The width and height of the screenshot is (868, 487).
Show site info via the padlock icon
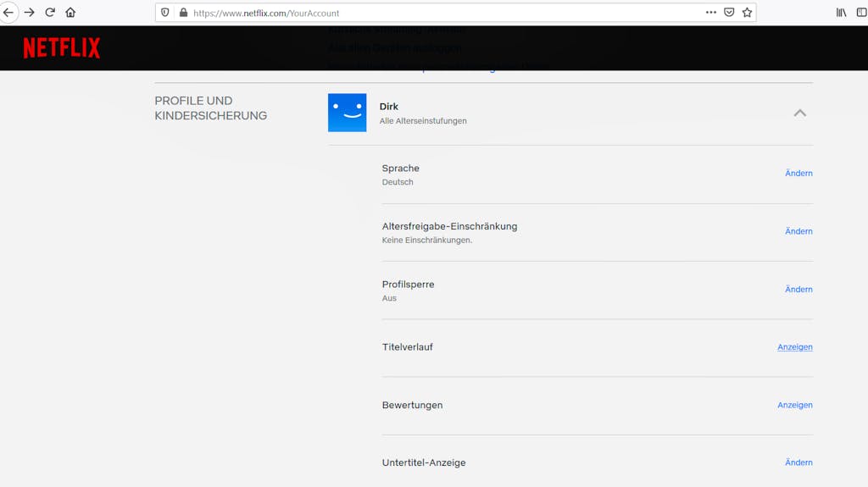pos(183,13)
